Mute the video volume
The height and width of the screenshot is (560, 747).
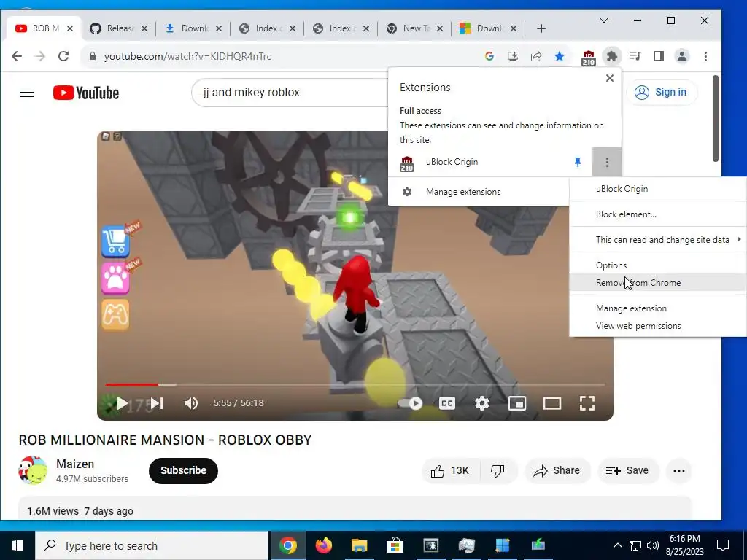coord(191,403)
